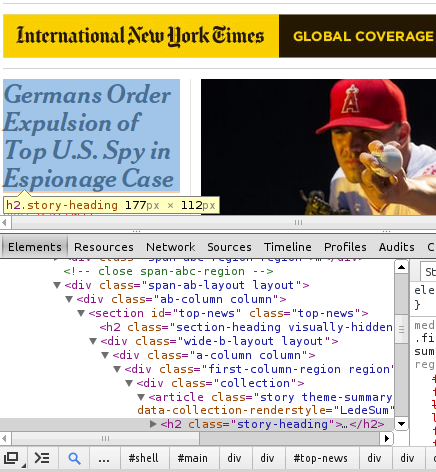Collapse the article story theme-summary node
Image resolution: width=436 pixels, height=472 pixels.
pyautogui.click(x=141, y=397)
